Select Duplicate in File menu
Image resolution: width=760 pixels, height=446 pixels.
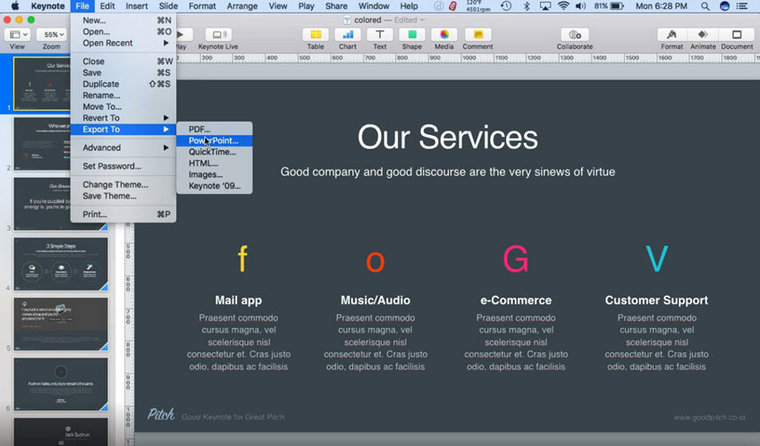[x=123, y=84]
